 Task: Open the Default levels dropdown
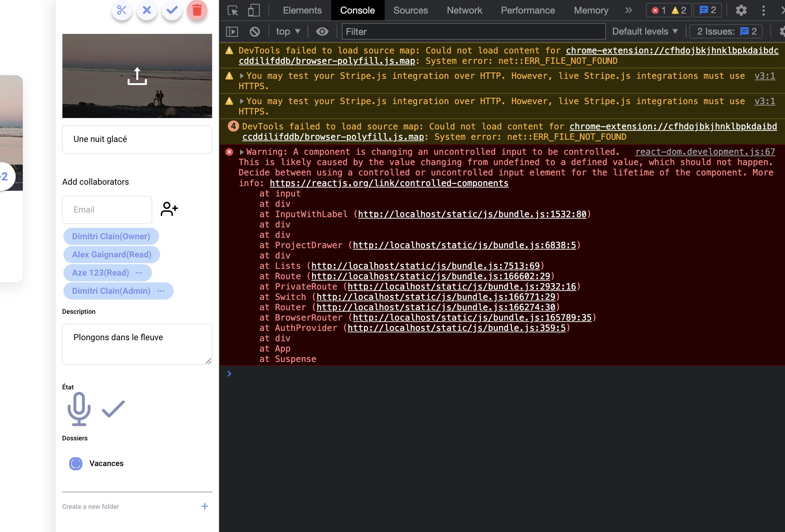pos(645,32)
